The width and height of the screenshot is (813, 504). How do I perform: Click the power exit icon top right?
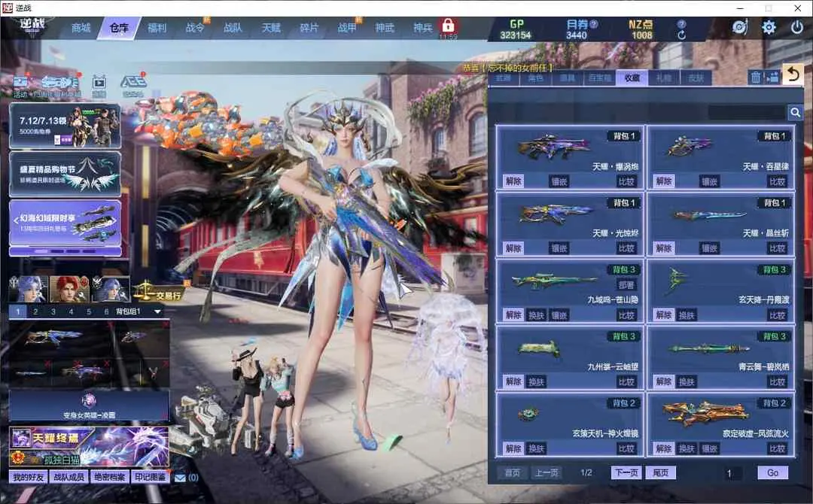tap(797, 28)
